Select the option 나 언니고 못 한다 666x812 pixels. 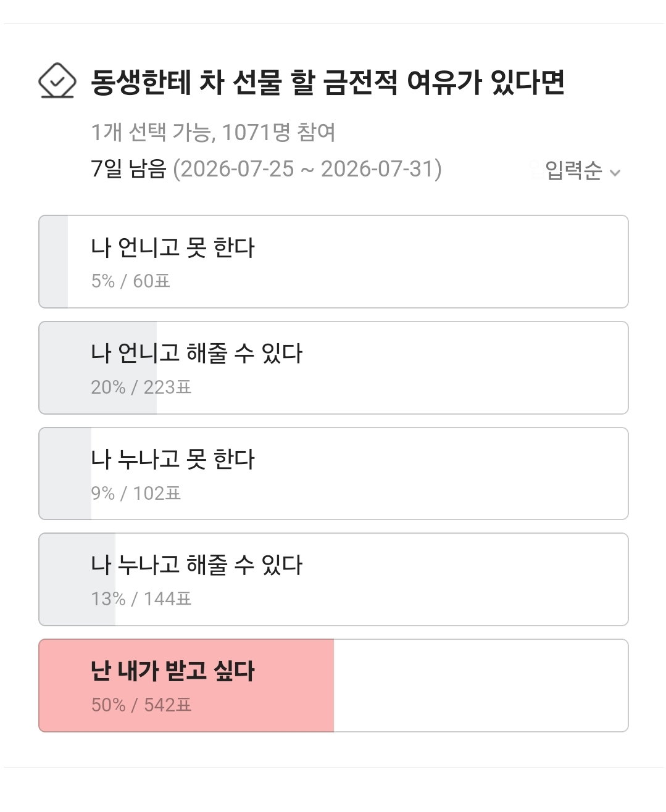click(x=333, y=262)
